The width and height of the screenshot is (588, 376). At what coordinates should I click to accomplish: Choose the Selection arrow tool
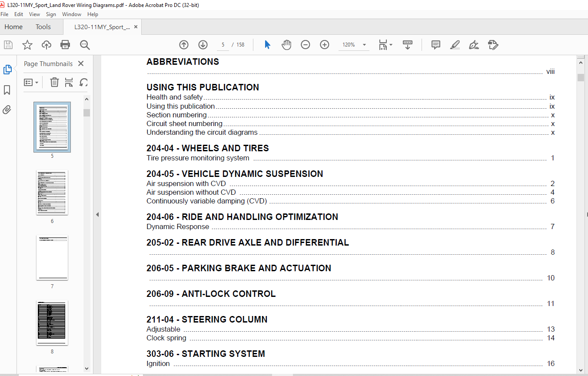(x=267, y=45)
